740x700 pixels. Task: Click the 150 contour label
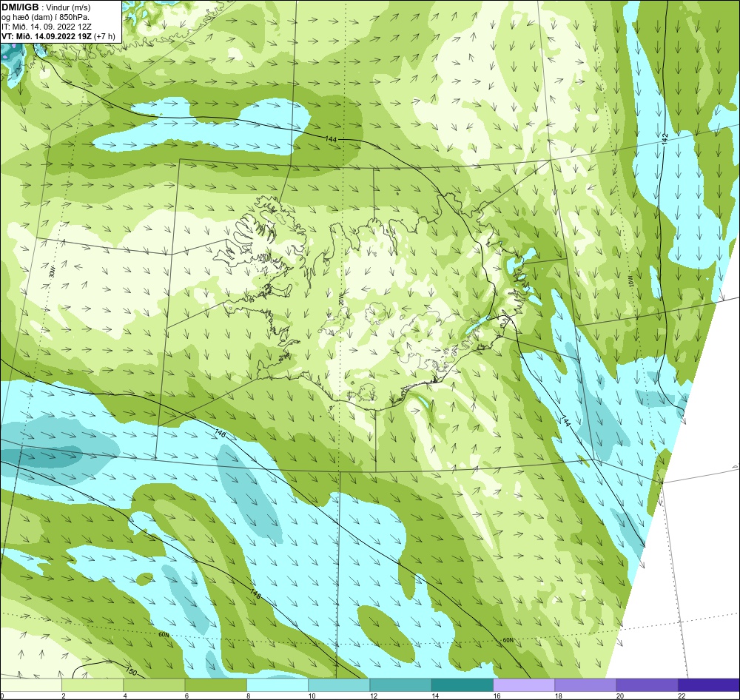pos(131,670)
